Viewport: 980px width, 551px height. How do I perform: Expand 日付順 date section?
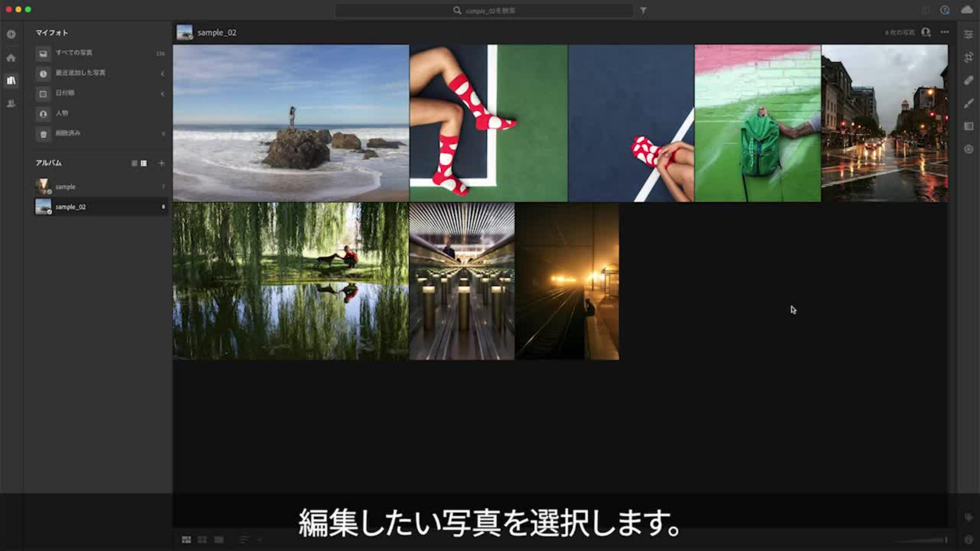tap(162, 94)
